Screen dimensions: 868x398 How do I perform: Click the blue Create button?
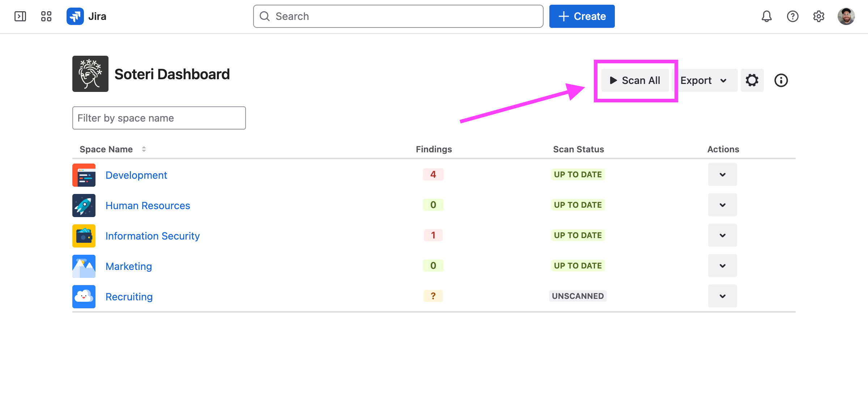(x=582, y=16)
